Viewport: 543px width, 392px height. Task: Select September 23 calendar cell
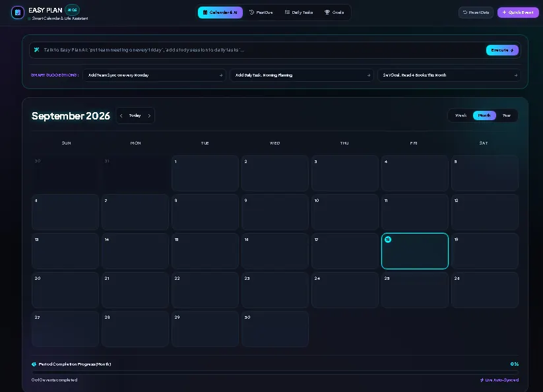click(x=275, y=290)
